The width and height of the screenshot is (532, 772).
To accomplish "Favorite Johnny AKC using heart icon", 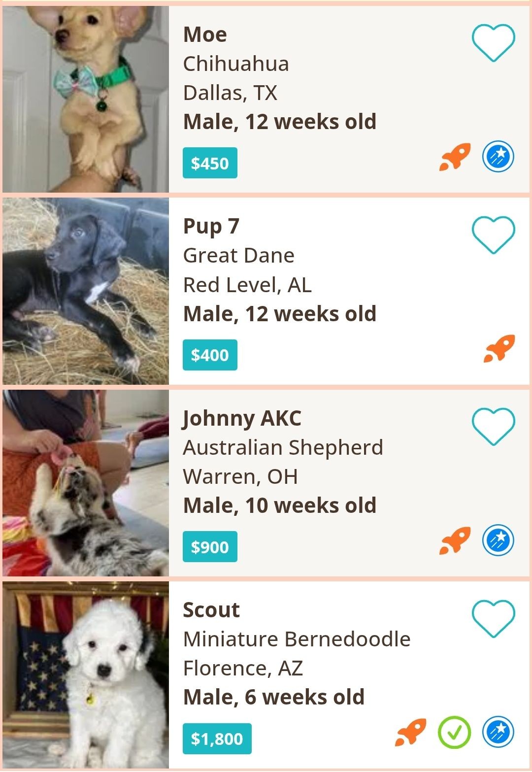I will tap(493, 427).
